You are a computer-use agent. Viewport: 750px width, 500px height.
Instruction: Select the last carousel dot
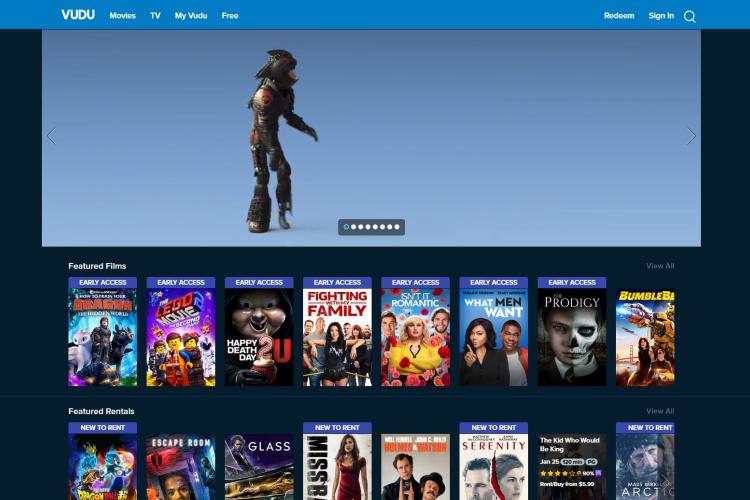click(x=397, y=227)
